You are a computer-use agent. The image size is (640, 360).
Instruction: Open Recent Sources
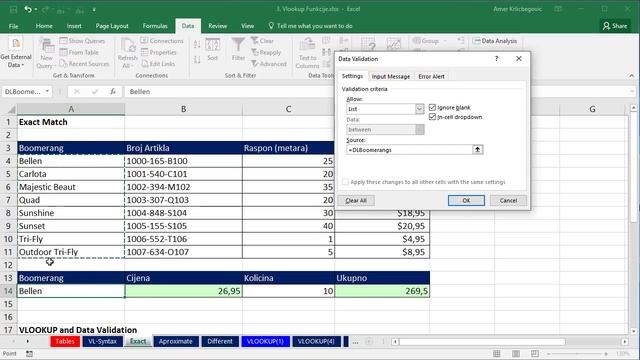point(84,64)
